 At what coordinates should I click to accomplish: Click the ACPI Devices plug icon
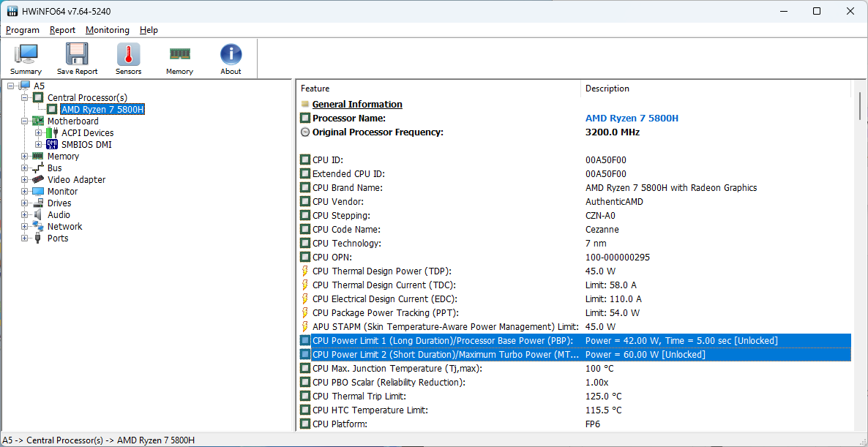(52, 132)
